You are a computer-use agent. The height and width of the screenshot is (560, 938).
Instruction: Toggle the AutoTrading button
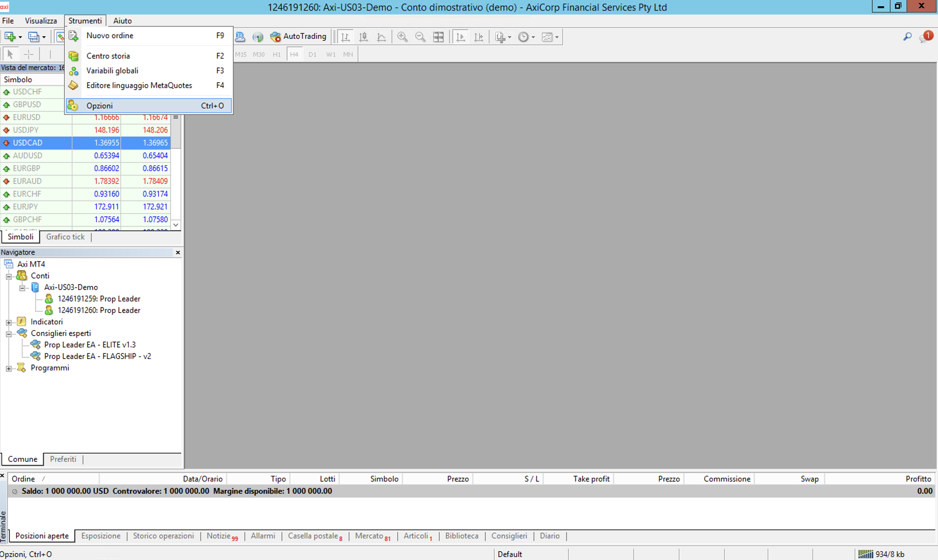(298, 37)
